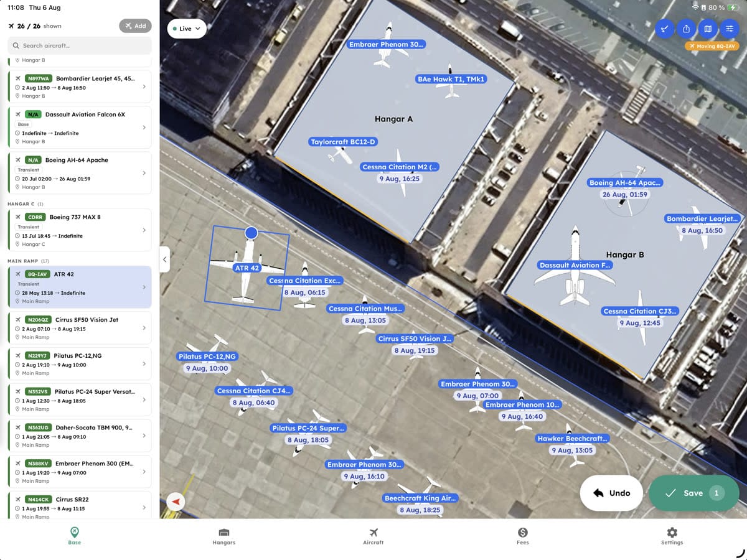
Task: Select Embraer Phenom 30... label dated 9 Aug, 07:00
Action: pos(477,384)
